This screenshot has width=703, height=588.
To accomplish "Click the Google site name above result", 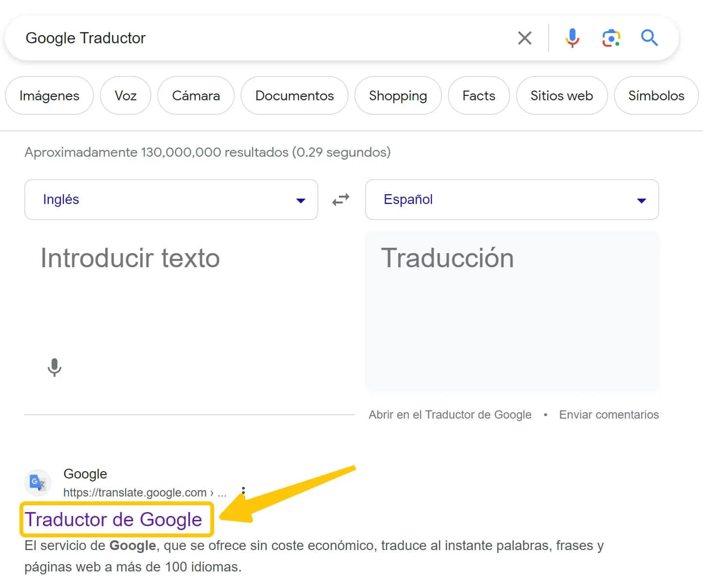I will (x=85, y=474).
